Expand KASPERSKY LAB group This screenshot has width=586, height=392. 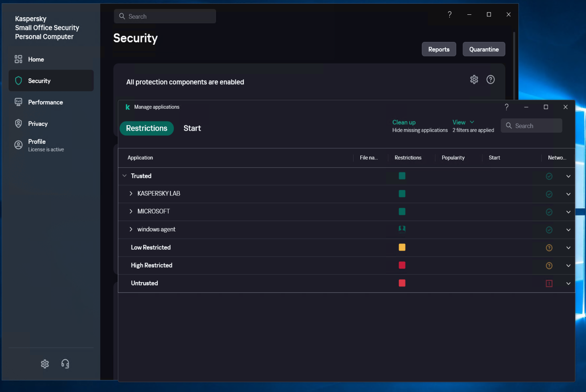[131, 193]
